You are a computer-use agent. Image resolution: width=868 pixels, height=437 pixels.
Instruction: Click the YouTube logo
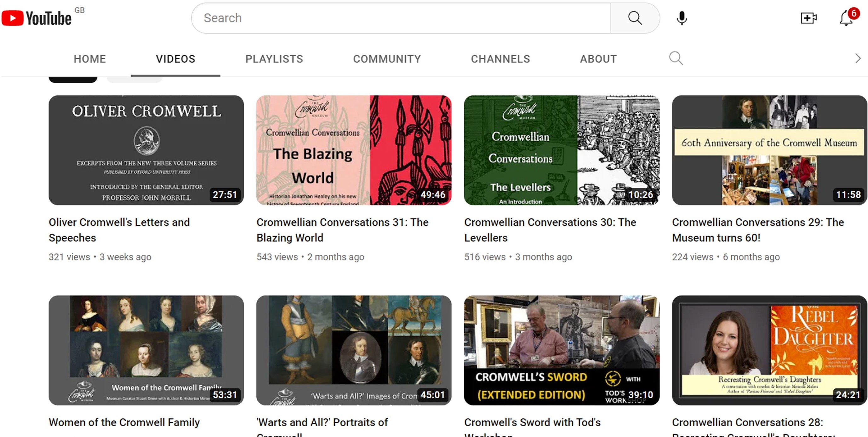(37, 18)
